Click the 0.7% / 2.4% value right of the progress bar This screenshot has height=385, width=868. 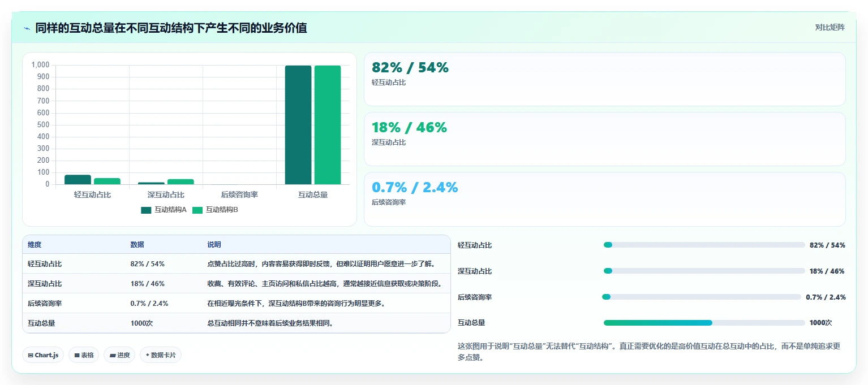tap(826, 297)
